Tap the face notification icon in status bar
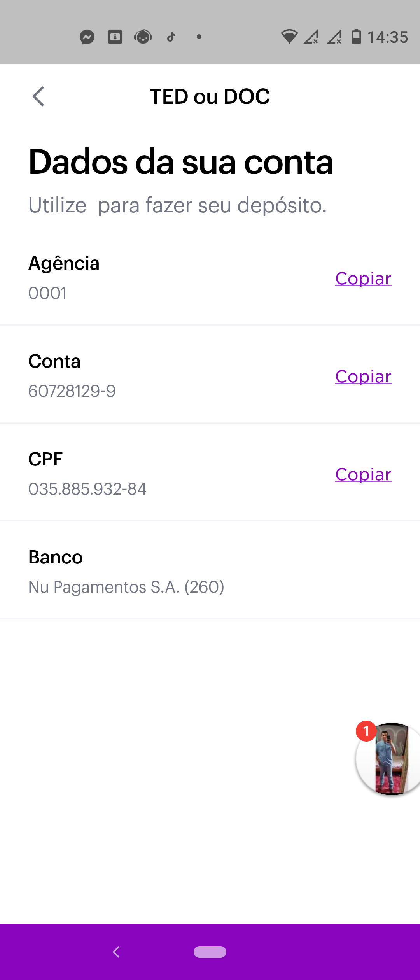420x980 pixels. (x=143, y=37)
